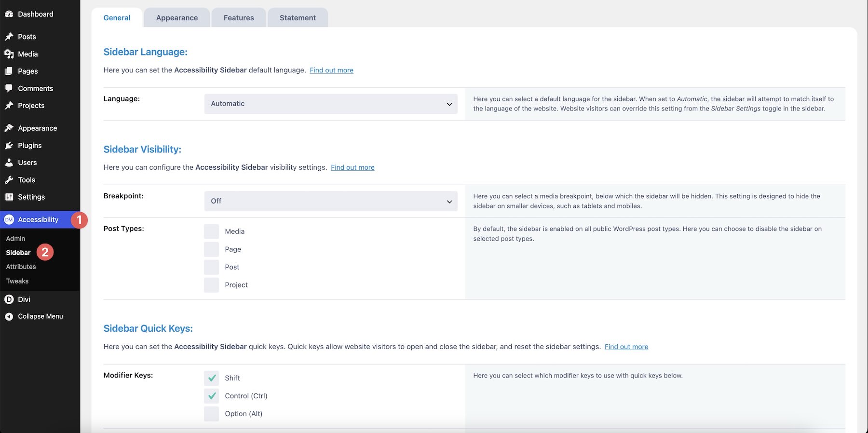Screen dimensions: 868x433
Task: Open the Attributes submenu item
Action: (21, 267)
